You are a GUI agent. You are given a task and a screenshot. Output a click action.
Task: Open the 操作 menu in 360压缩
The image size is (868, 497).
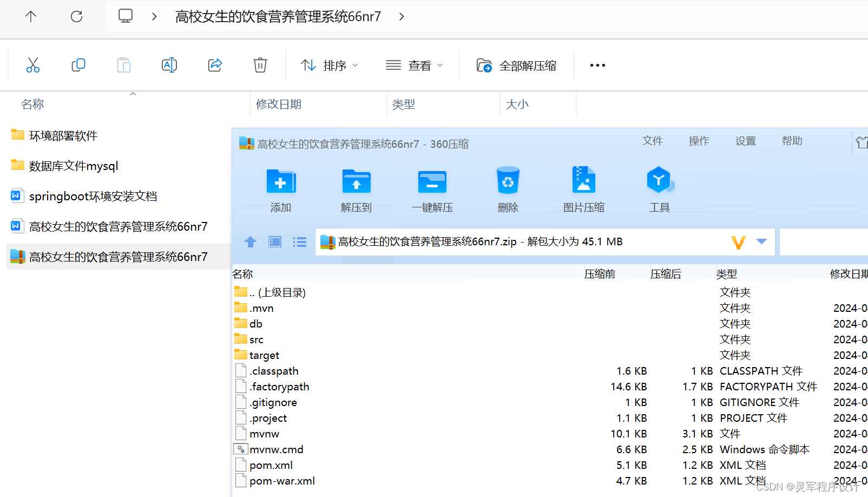coord(699,141)
